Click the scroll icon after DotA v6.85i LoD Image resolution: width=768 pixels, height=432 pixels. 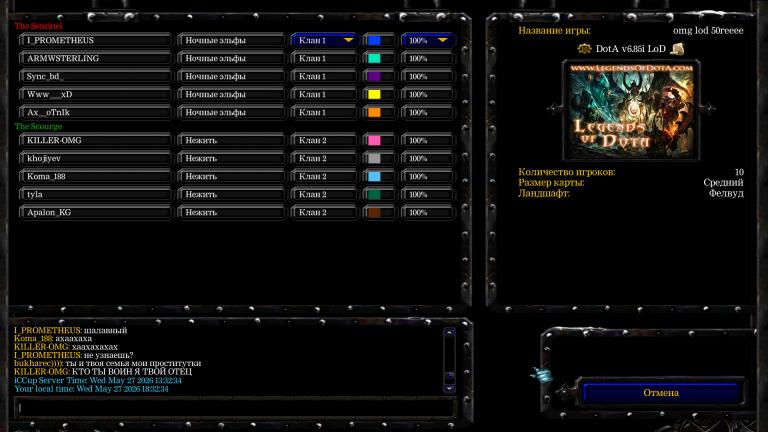[x=678, y=49]
